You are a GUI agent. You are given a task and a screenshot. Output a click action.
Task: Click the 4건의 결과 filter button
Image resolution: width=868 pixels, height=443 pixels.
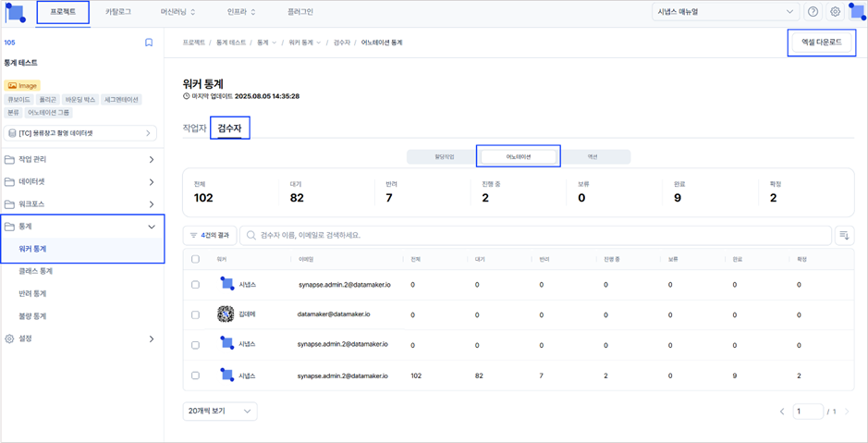(x=210, y=235)
